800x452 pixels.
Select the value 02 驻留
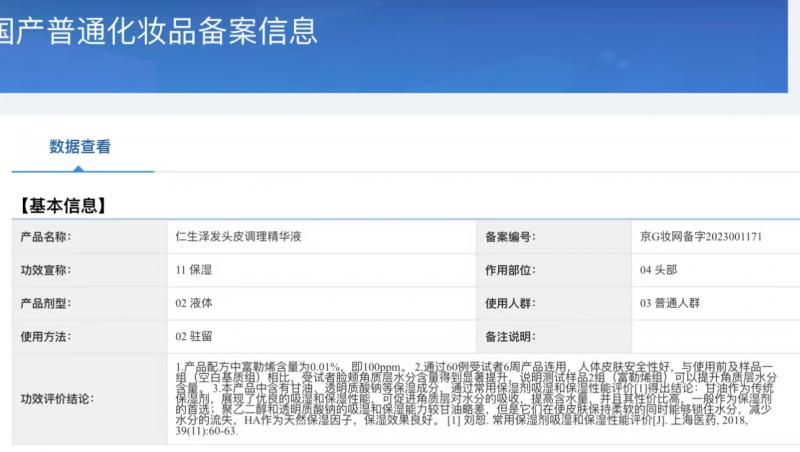point(193,337)
